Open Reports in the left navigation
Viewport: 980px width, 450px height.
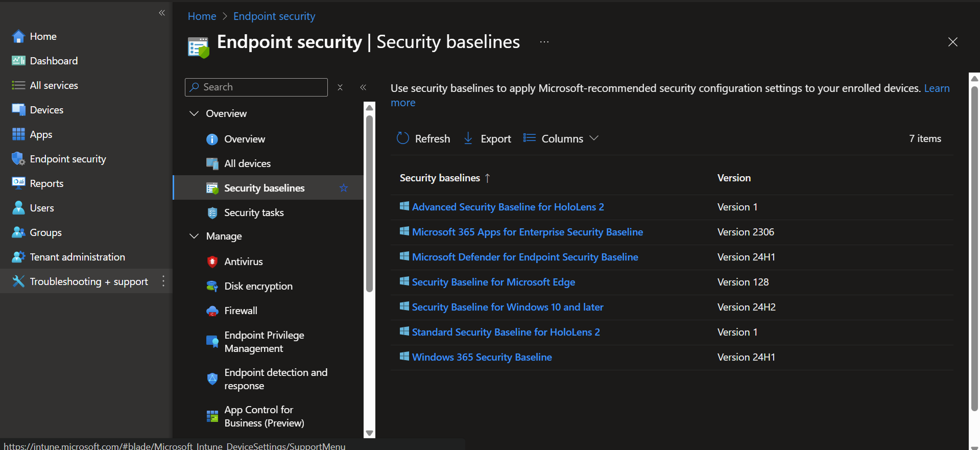pos(46,183)
